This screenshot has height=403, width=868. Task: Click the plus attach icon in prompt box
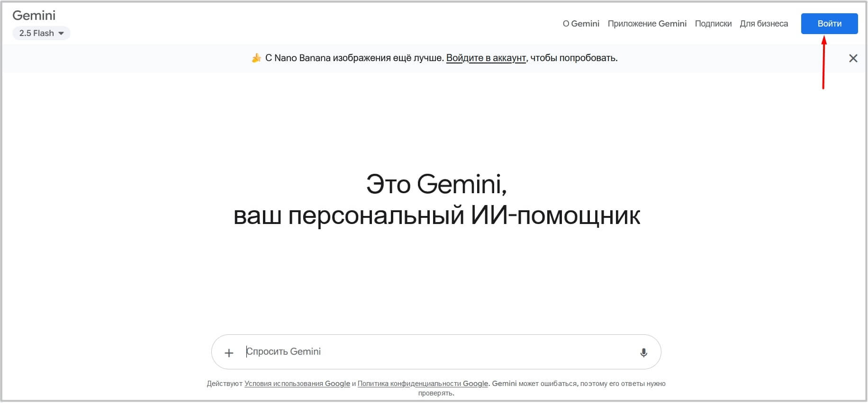[229, 353]
